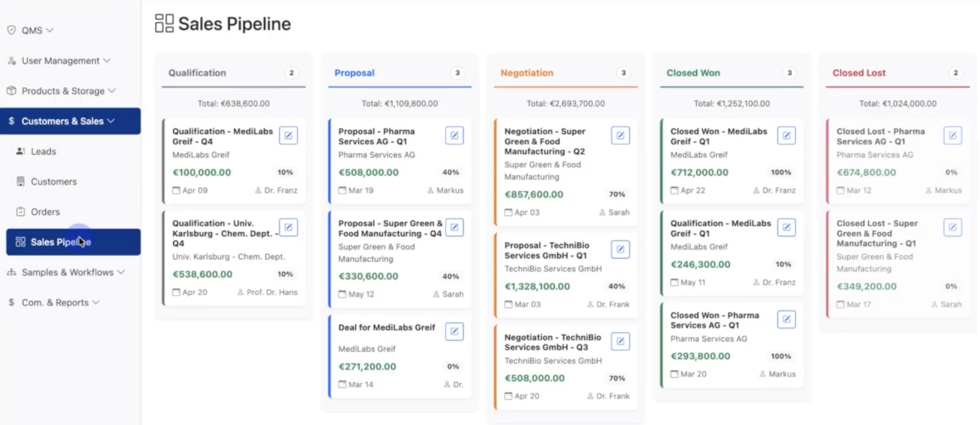Viewport: 980px width, 425px height.
Task: Click the Closed Won column header
Action: (693, 73)
